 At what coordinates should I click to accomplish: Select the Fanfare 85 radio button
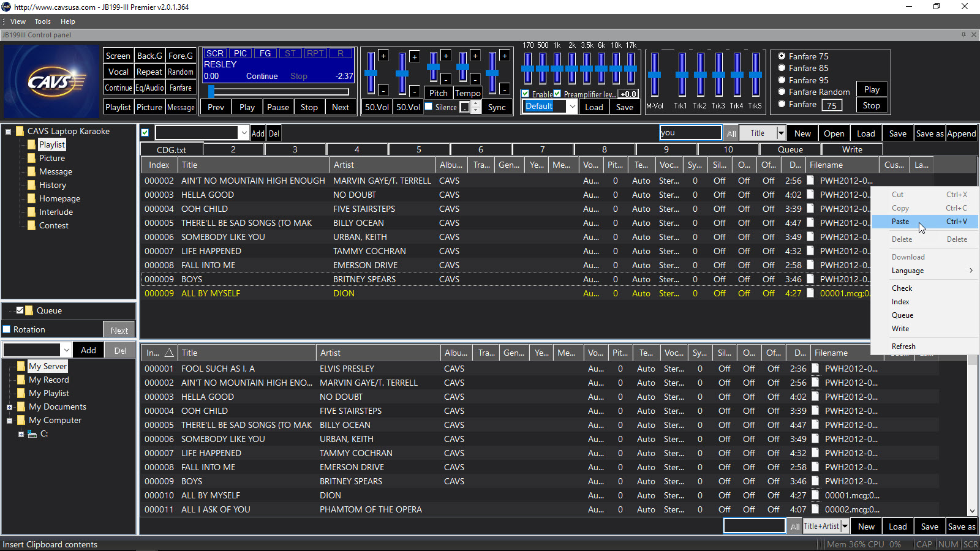click(x=782, y=68)
